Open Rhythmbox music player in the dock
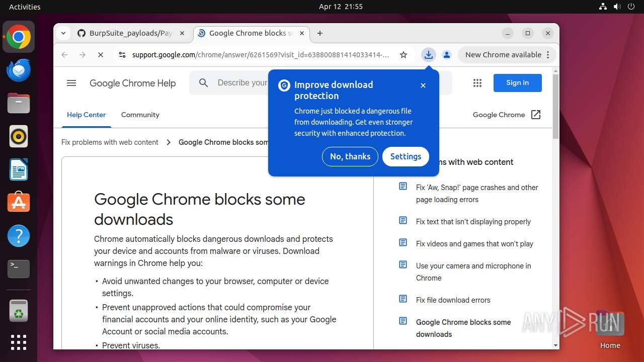Viewport: 644px width, 362px height. click(x=19, y=136)
